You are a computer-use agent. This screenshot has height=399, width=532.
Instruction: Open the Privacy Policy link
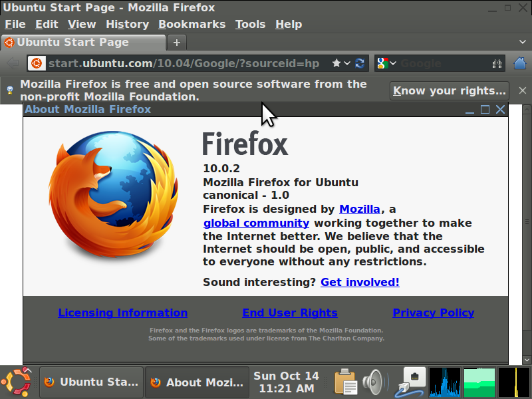tap(434, 313)
